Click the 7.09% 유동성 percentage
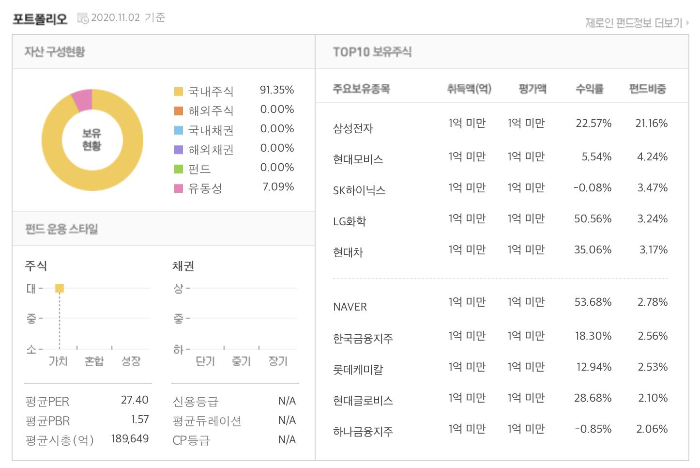Viewport: 700px width, 468px height. tap(278, 187)
